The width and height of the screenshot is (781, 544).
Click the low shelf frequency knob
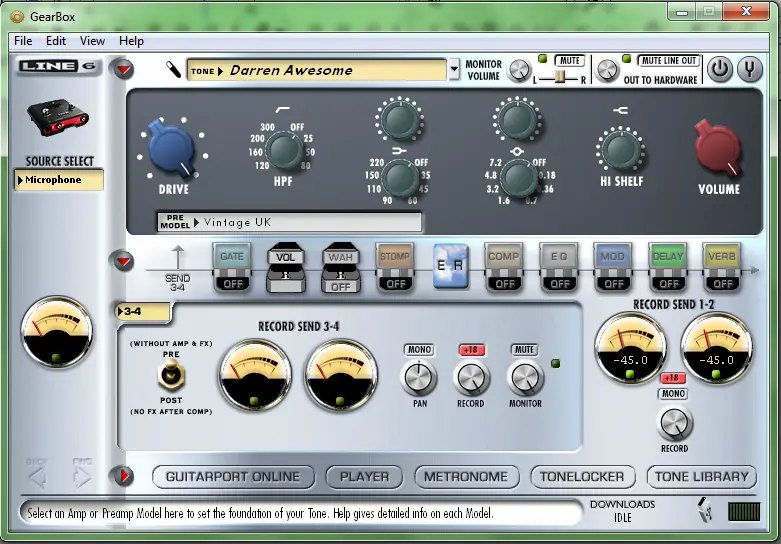click(400, 178)
